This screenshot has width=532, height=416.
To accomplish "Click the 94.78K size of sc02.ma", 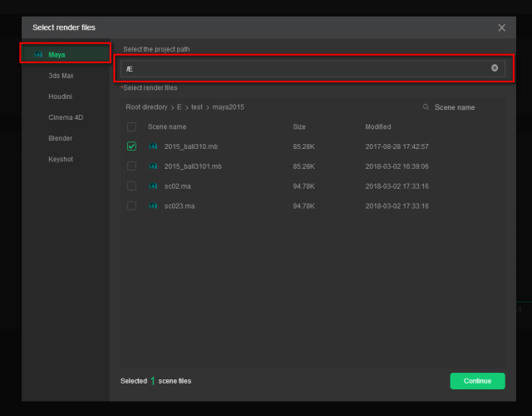I will 303,186.
